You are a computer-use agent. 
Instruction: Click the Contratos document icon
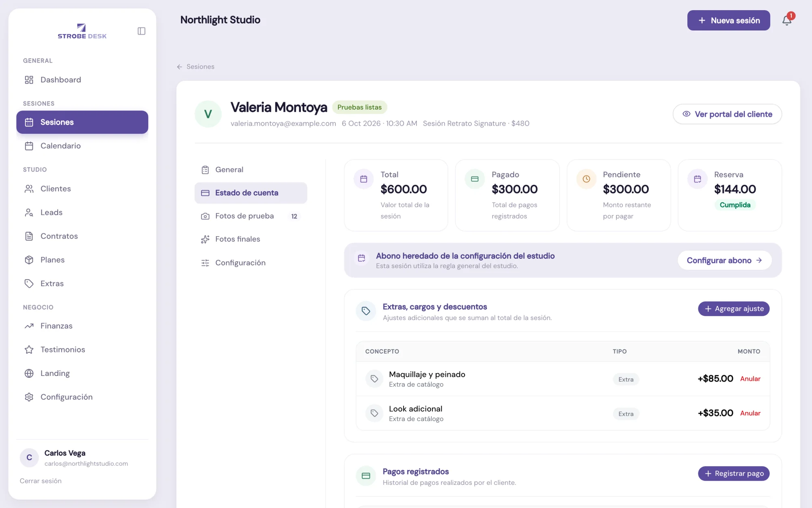click(x=29, y=236)
